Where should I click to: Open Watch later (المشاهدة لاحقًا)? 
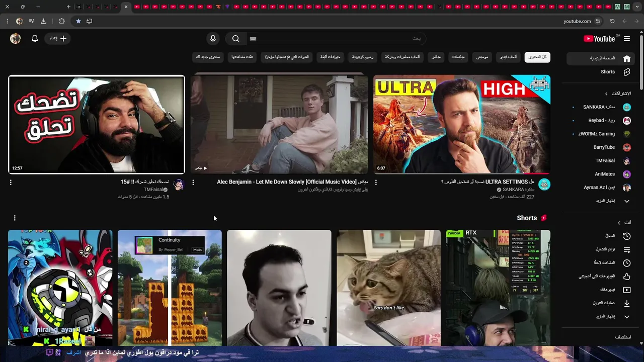click(x=601, y=262)
